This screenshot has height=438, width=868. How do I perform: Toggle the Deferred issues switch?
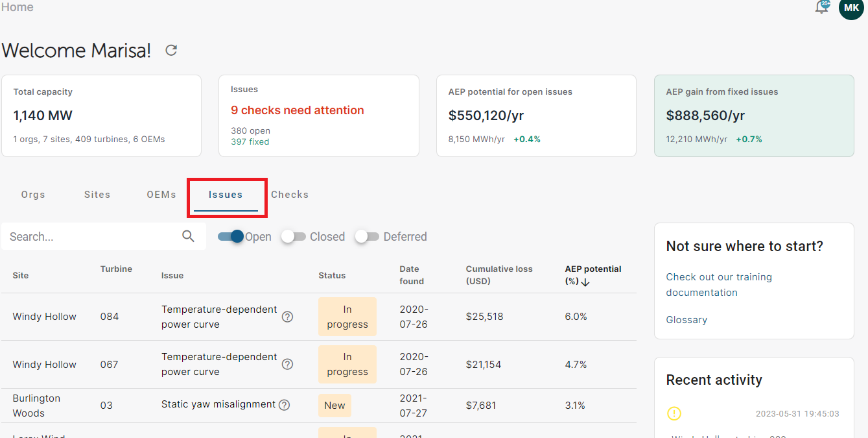[367, 237]
